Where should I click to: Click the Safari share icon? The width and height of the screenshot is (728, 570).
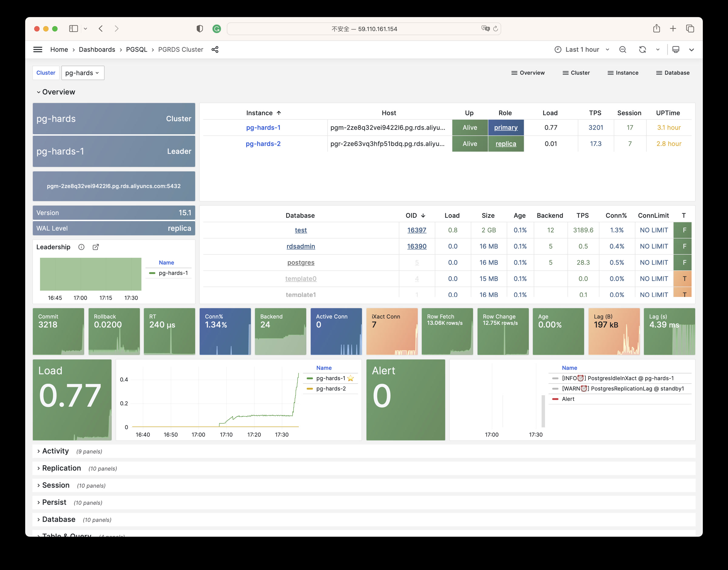(656, 29)
